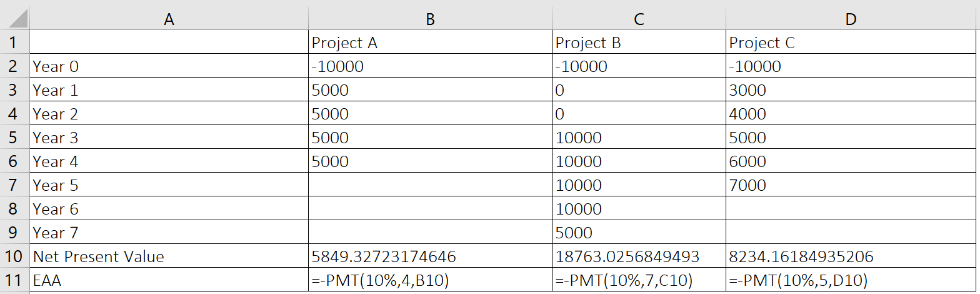This screenshot has width=980, height=294.
Task: Select column B header
Action: click(430, 19)
